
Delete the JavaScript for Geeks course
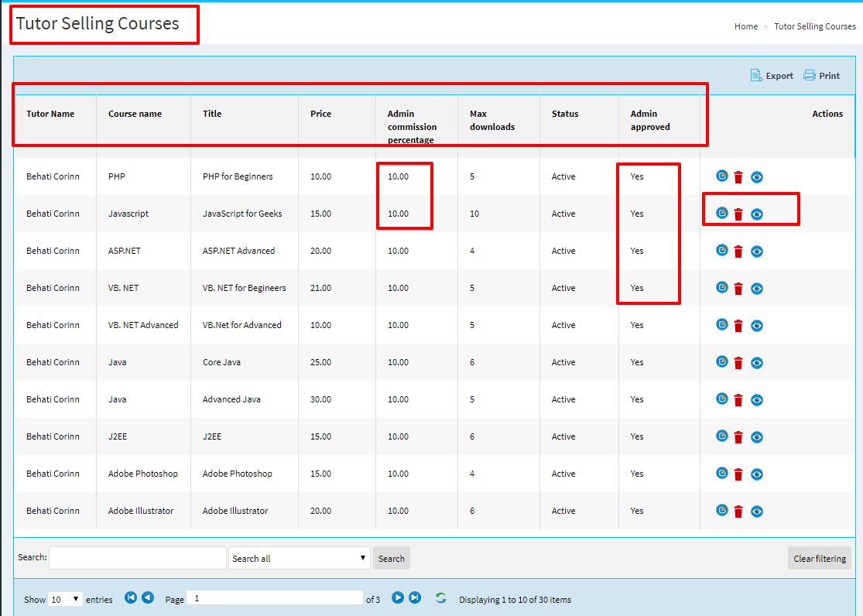coord(738,214)
